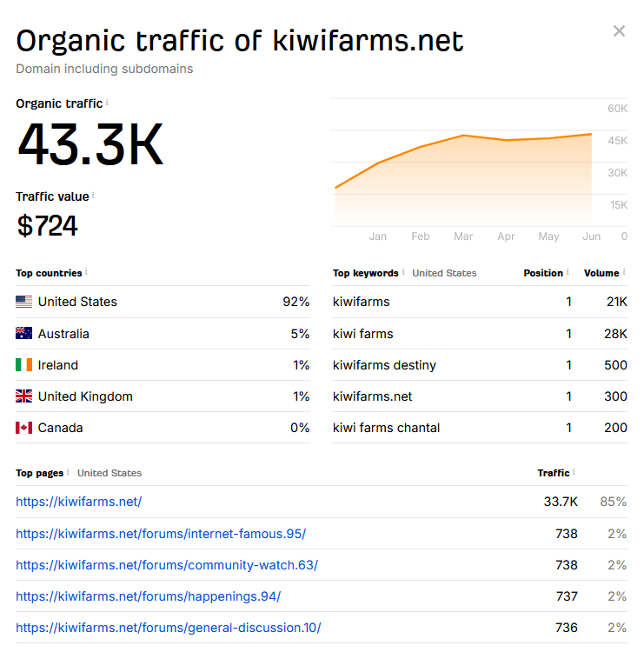Click the United States country name
This screenshot has width=644, height=652.
(77, 302)
